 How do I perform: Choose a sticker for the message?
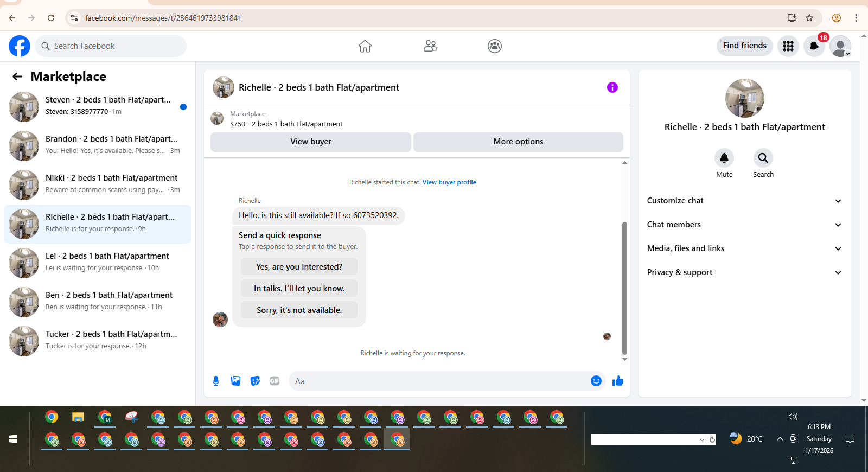click(x=255, y=381)
